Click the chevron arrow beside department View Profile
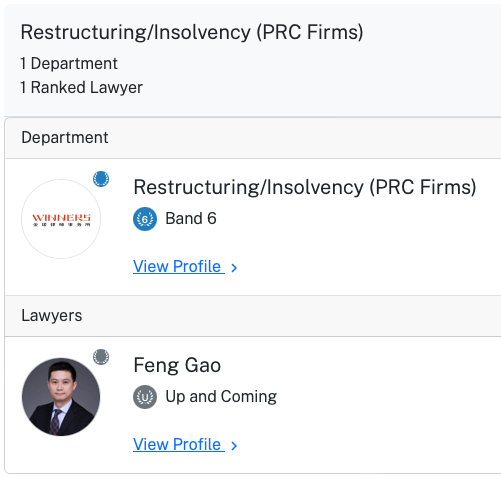The height and width of the screenshot is (479, 501). point(234,268)
